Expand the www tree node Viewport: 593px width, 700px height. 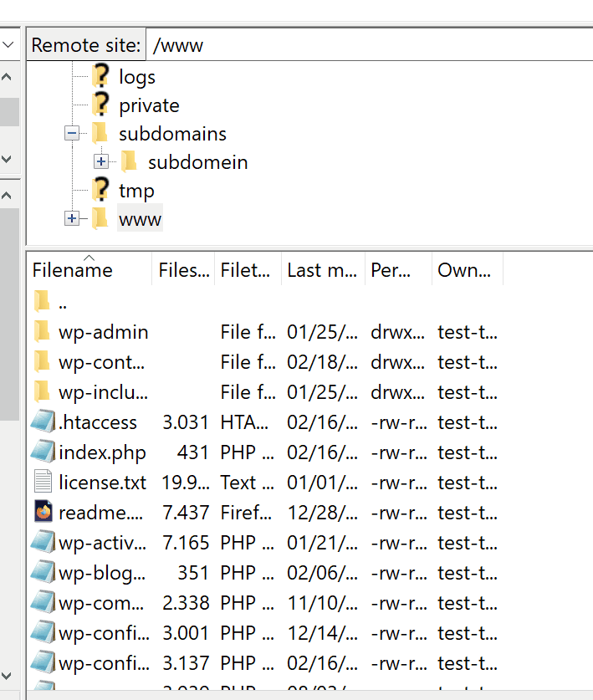click(x=72, y=218)
